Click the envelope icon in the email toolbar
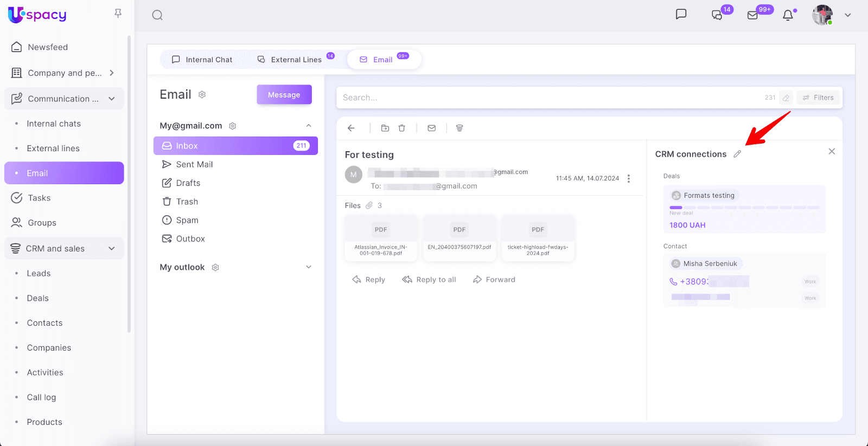 tap(431, 128)
